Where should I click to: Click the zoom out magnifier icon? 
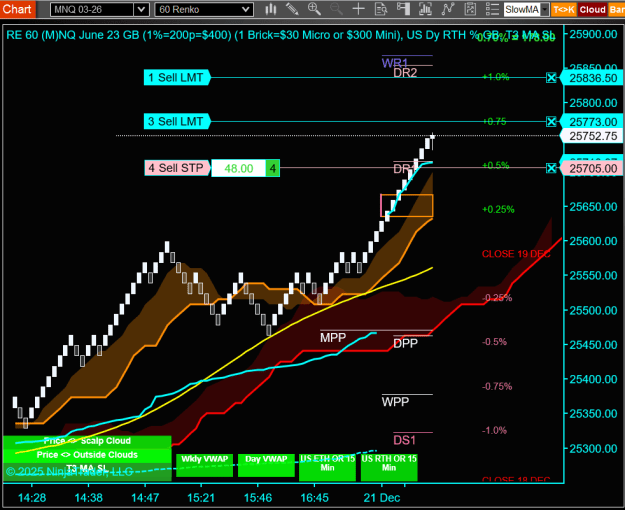tap(336, 9)
